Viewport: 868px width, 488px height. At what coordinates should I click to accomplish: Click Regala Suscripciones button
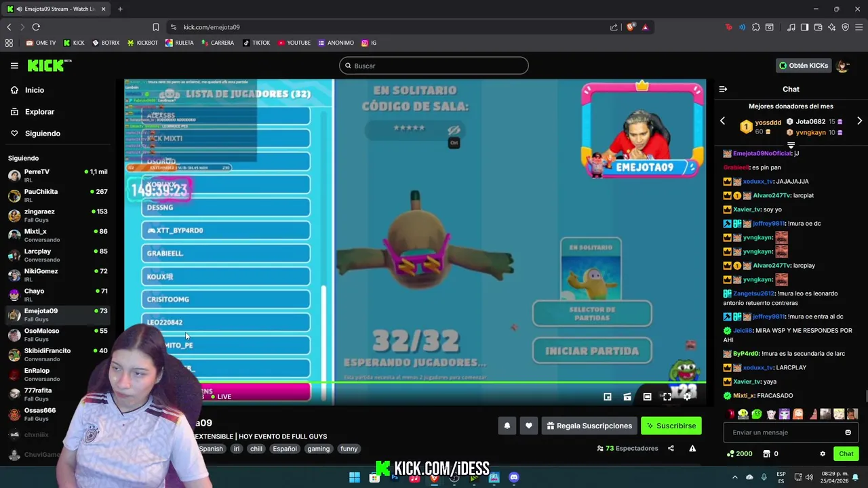(589, 426)
